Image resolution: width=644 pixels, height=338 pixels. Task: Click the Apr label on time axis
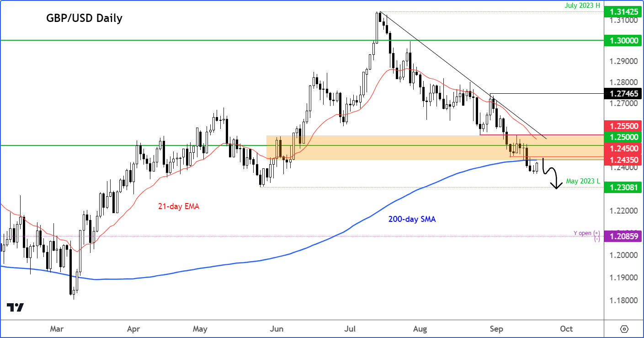click(133, 328)
